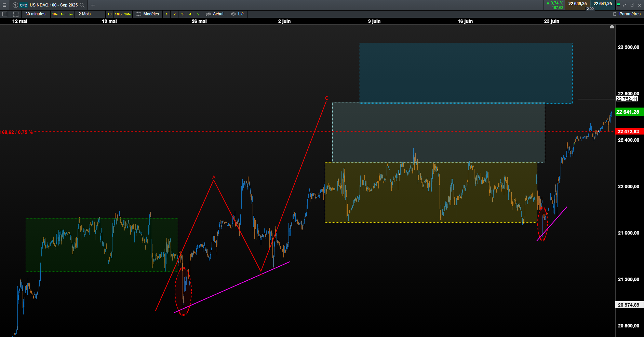
Task: Select the red dashed ellipse near 26 mai low
Action: click(183, 291)
